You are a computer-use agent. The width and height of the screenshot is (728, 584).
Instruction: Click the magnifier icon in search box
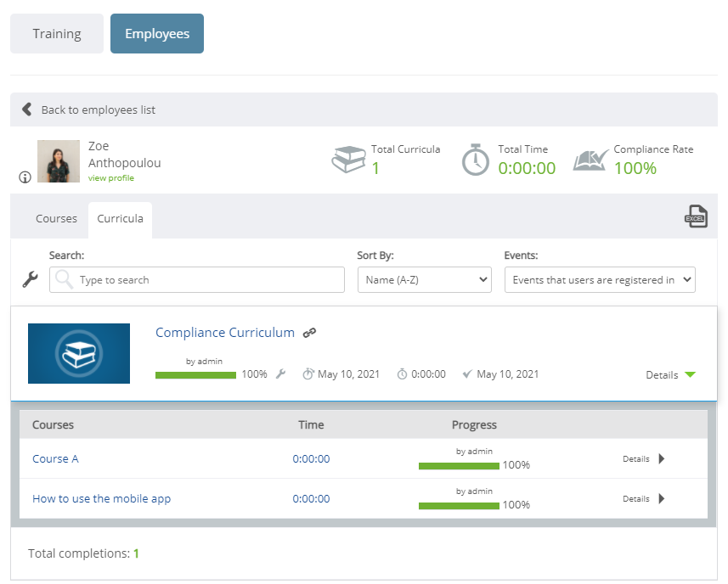[64, 279]
